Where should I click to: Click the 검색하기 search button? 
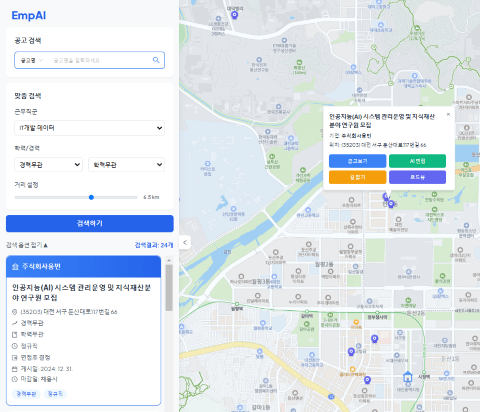(90, 223)
